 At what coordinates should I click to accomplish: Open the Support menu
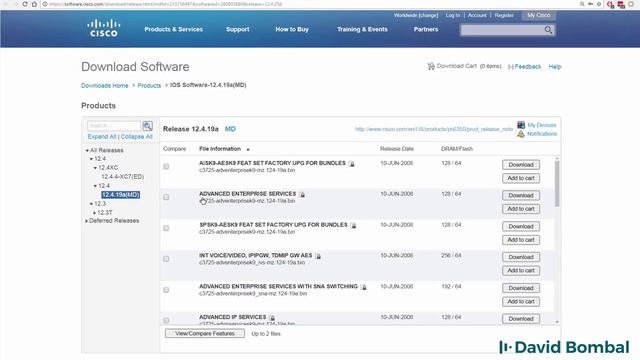click(x=238, y=29)
